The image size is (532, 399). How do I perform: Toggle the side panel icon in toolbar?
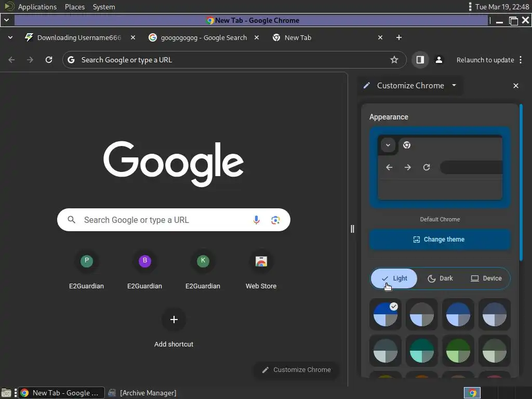[x=420, y=60]
